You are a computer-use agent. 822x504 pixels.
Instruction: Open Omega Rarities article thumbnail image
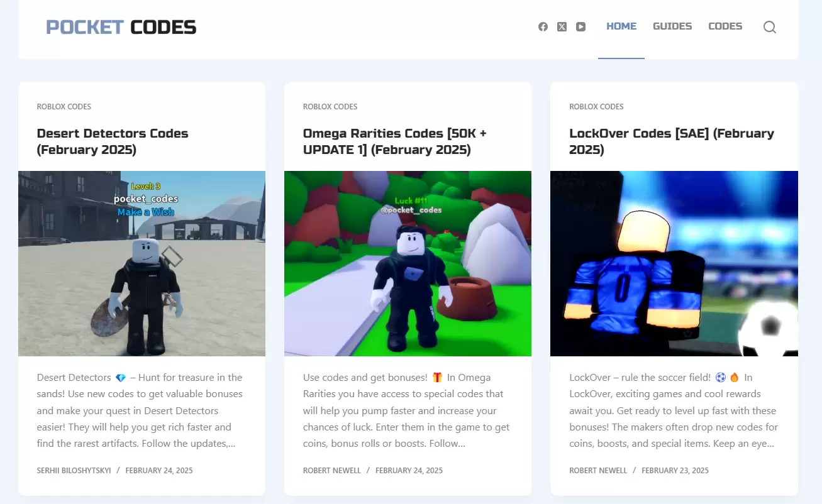(x=408, y=263)
